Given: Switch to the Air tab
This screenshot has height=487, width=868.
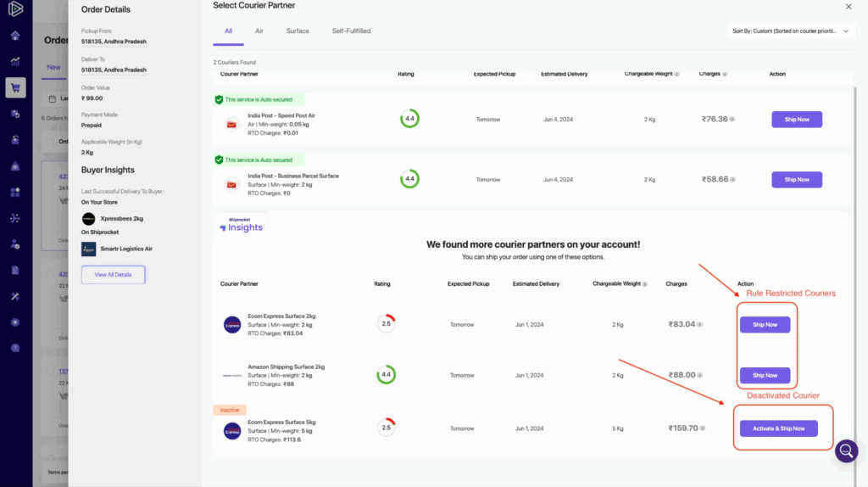Looking at the screenshot, I should click(x=259, y=31).
